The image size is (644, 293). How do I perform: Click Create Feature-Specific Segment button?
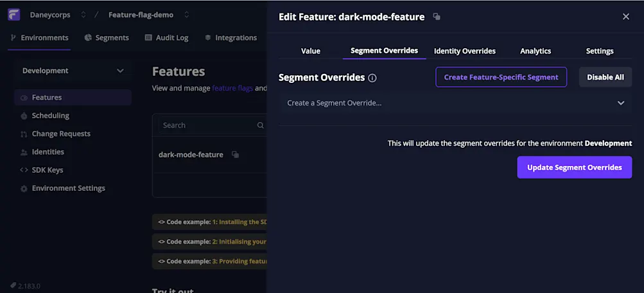point(501,77)
